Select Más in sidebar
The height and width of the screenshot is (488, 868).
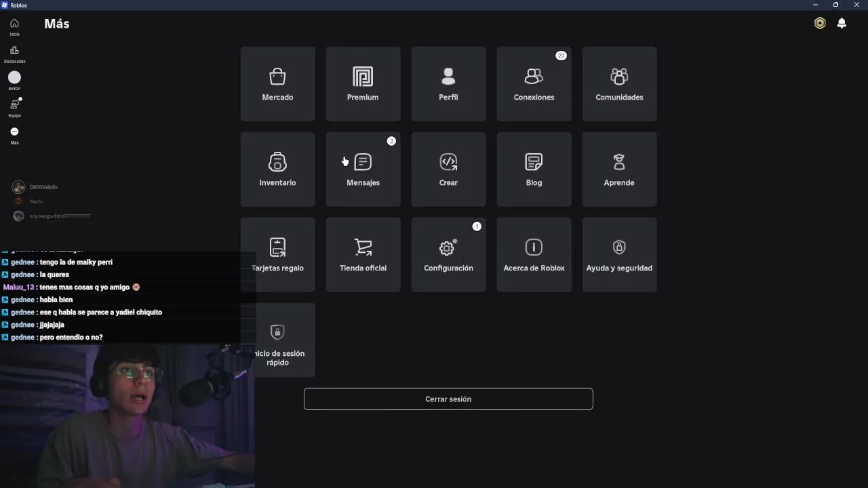click(x=14, y=136)
